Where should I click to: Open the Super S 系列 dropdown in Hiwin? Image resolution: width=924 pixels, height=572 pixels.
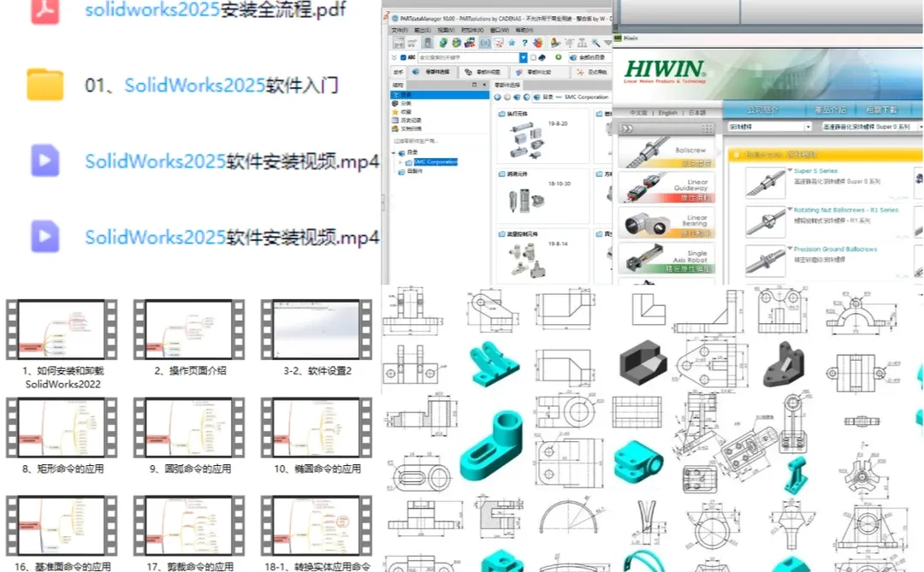872,127
